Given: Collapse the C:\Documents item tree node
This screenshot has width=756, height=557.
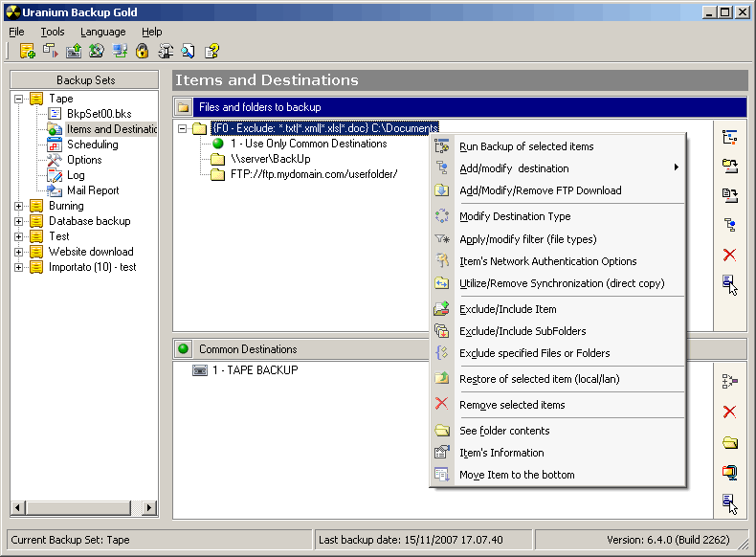Looking at the screenshot, I should tap(182, 128).
